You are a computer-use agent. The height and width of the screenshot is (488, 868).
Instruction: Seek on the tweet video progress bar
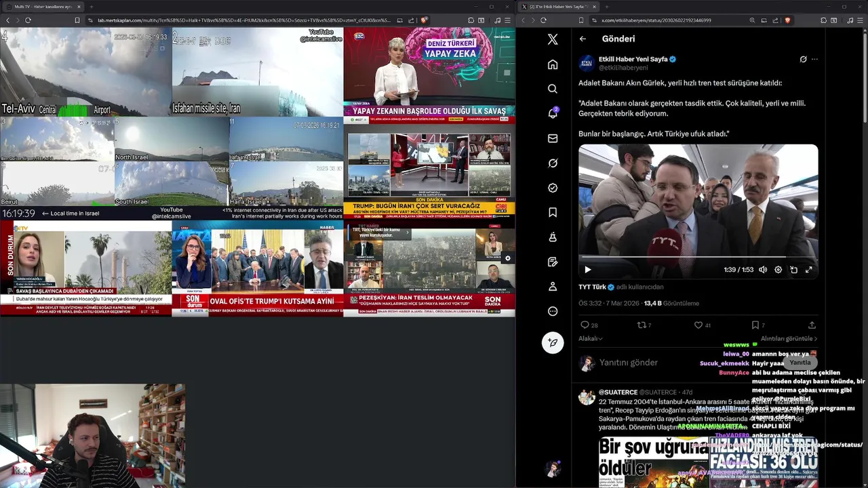[698, 258]
